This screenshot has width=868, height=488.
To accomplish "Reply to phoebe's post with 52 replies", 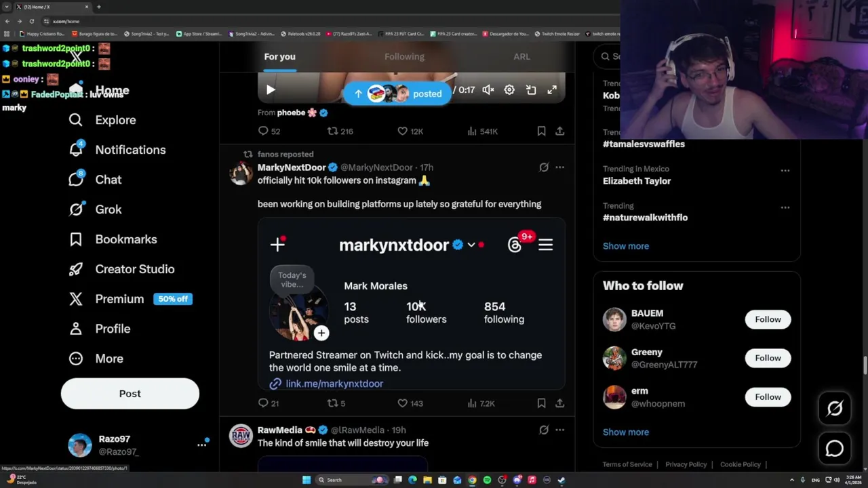I will click(269, 131).
